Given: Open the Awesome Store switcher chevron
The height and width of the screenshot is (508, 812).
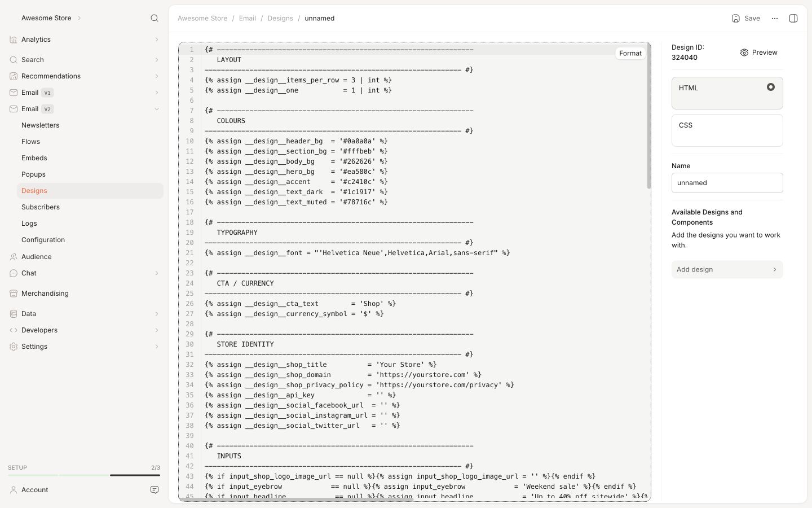Looking at the screenshot, I should point(79,18).
